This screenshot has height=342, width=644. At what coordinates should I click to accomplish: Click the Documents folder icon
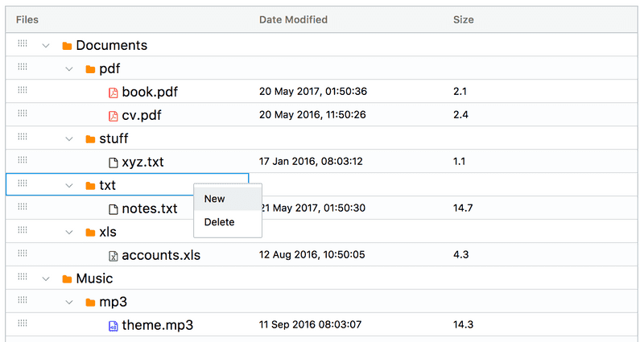[67, 46]
